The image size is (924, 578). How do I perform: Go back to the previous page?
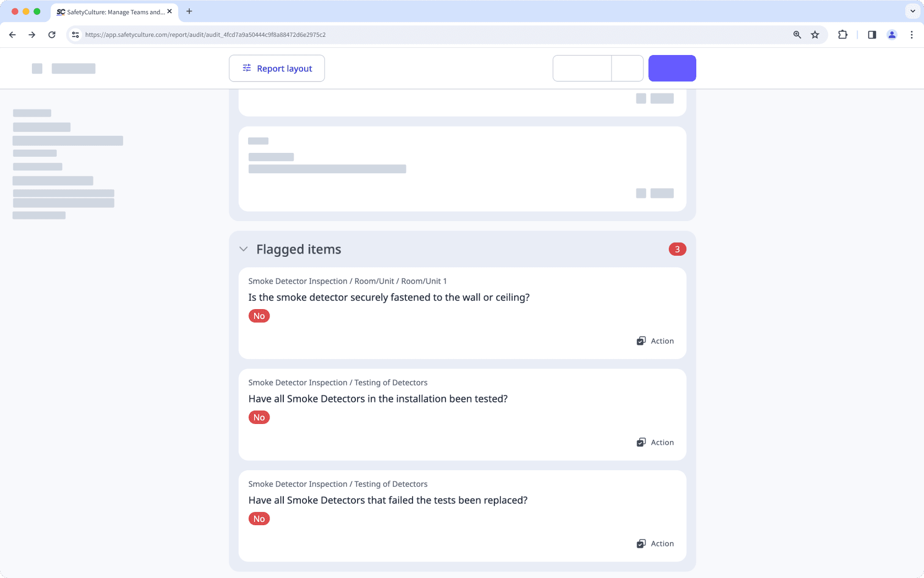click(x=13, y=35)
